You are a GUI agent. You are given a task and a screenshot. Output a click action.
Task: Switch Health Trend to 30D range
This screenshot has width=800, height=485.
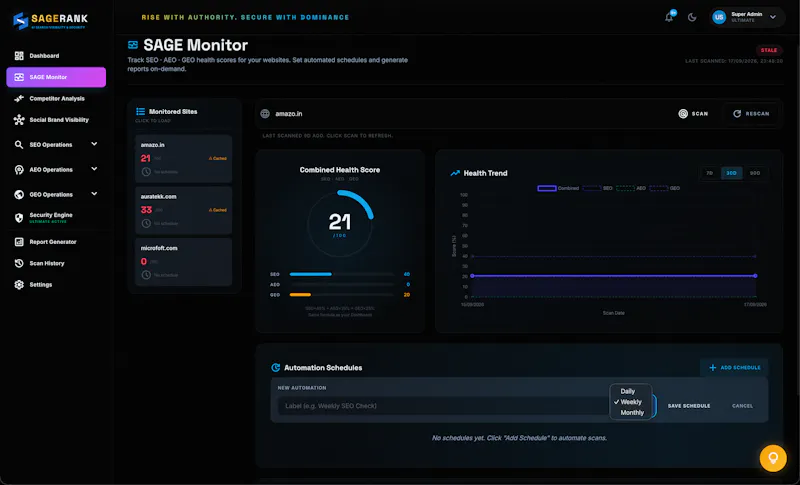pyautogui.click(x=731, y=173)
